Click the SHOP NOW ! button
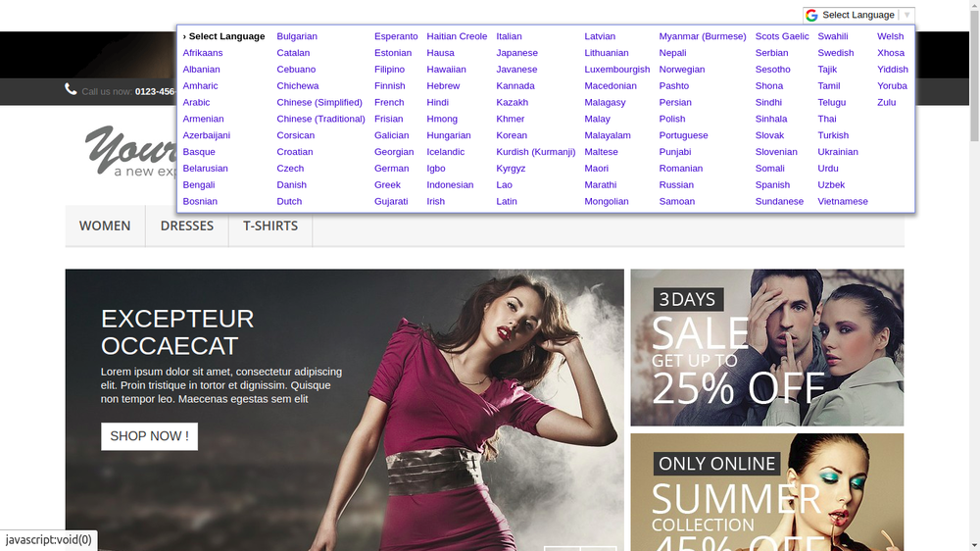Image resolution: width=980 pixels, height=551 pixels. [x=149, y=436]
